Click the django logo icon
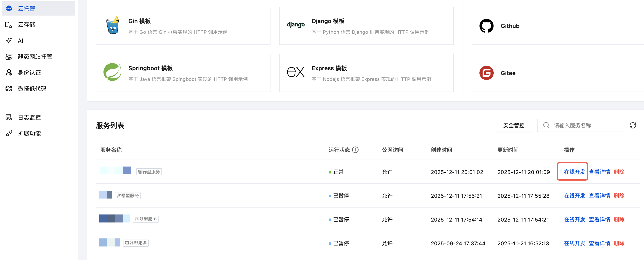 [296, 24]
